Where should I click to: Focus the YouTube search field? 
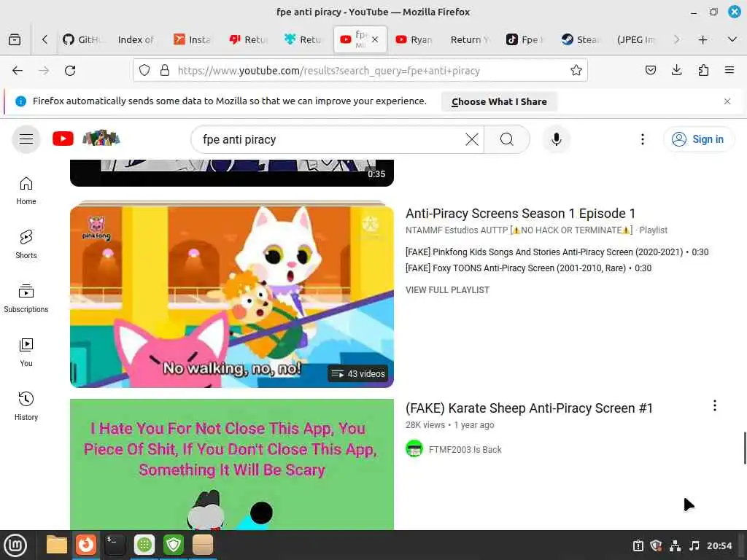(329, 139)
